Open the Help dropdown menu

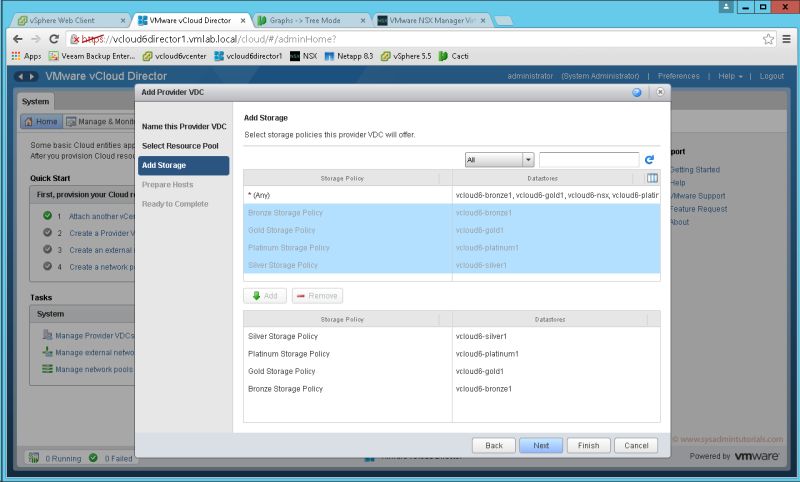point(730,76)
